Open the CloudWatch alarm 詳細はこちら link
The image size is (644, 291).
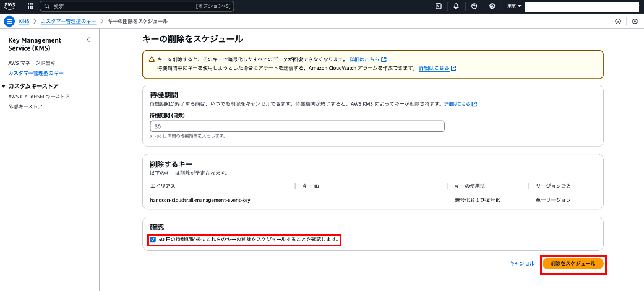pyautogui.click(x=437, y=68)
